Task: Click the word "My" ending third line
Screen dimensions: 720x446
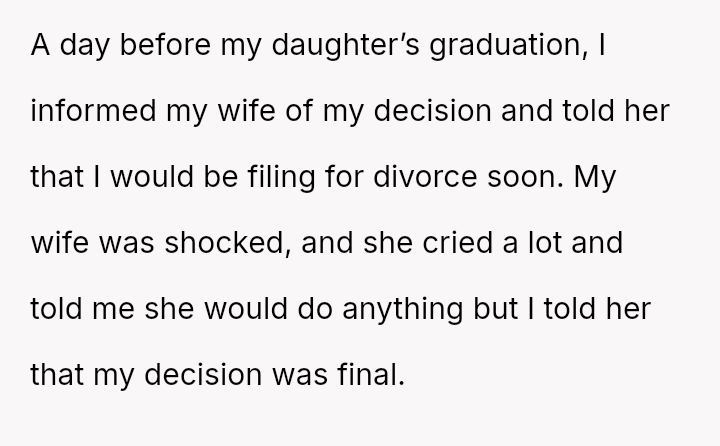Action: click(595, 178)
